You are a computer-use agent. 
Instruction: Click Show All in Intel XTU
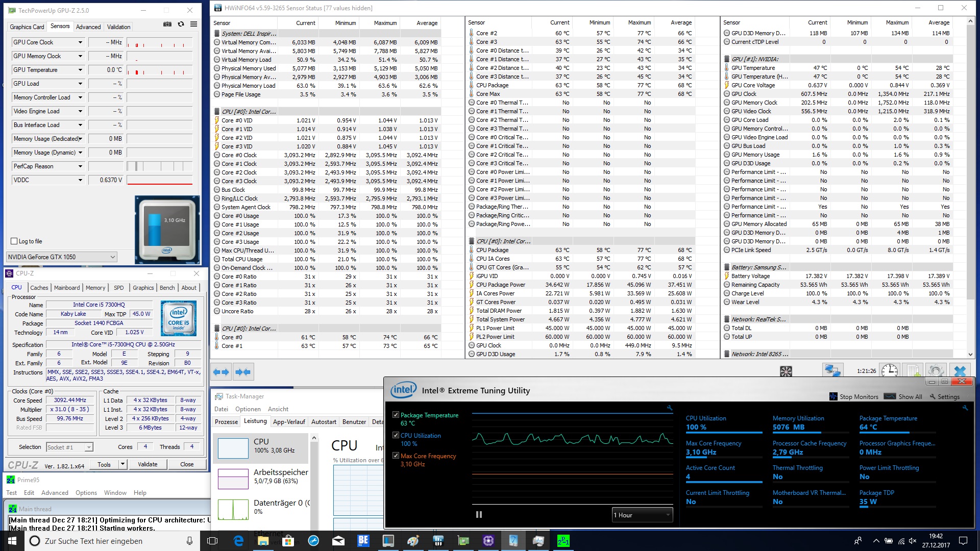pos(903,396)
